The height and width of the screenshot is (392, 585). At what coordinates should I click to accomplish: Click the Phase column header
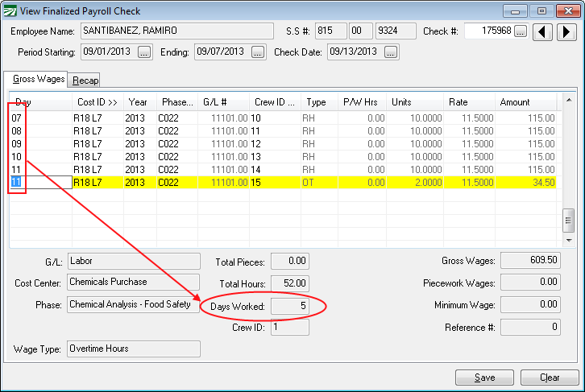tap(177, 102)
